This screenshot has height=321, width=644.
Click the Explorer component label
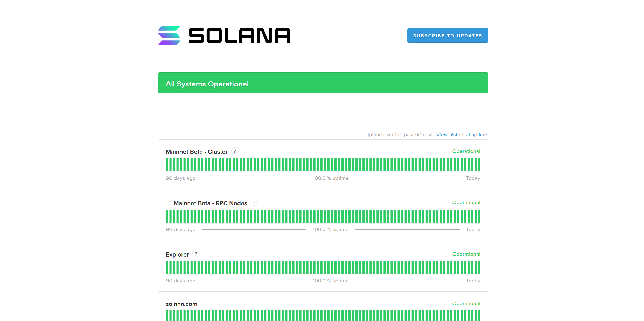point(177,254)
